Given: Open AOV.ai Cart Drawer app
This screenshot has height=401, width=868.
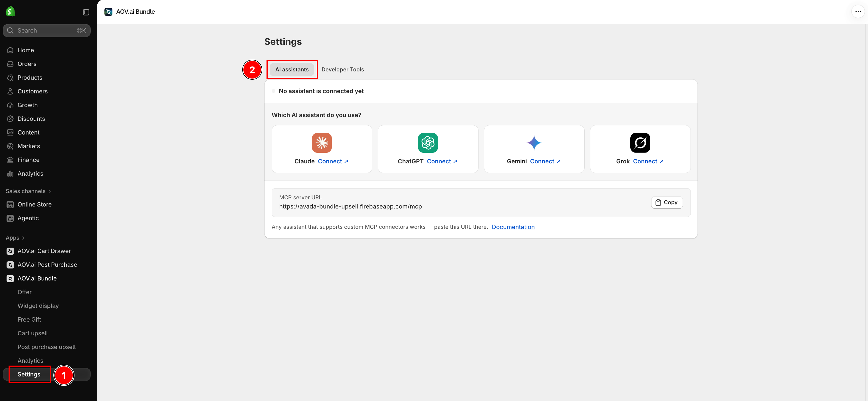Looking at the screenshot, I should [44, 251].
